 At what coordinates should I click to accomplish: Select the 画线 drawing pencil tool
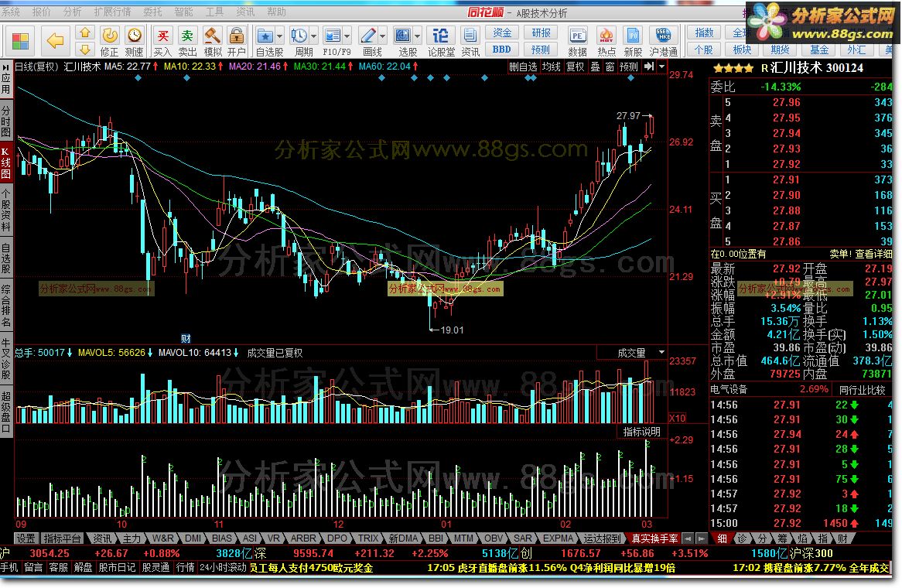[x=367, y=36]
